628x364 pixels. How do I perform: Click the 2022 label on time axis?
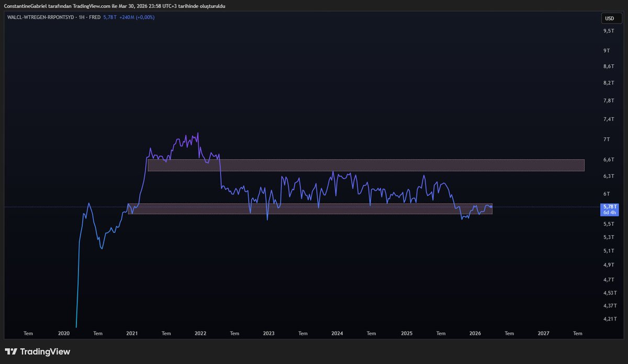(200, 333)
